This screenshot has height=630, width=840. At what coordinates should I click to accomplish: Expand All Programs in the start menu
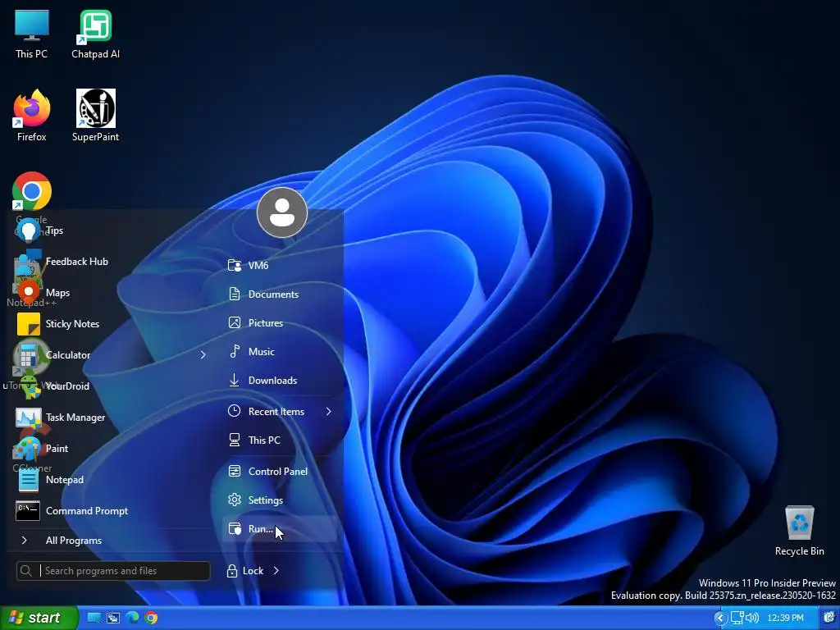click(x=110, y=540)
